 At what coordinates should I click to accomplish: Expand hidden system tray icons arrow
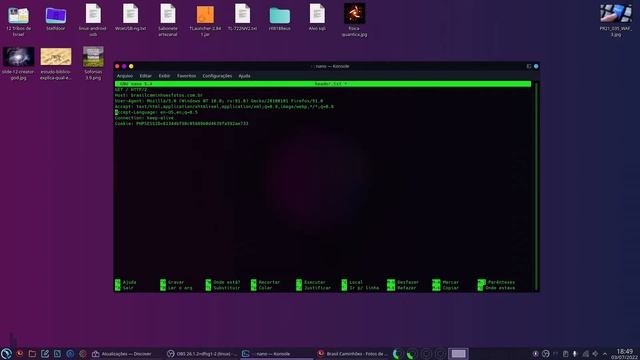click(605, 354)
